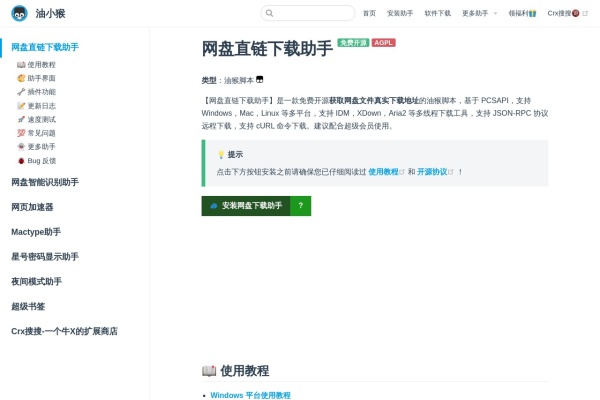Open Windows 平台使用教程 link
This screenshot has height=400, width=600.
(x=250, y=395)
